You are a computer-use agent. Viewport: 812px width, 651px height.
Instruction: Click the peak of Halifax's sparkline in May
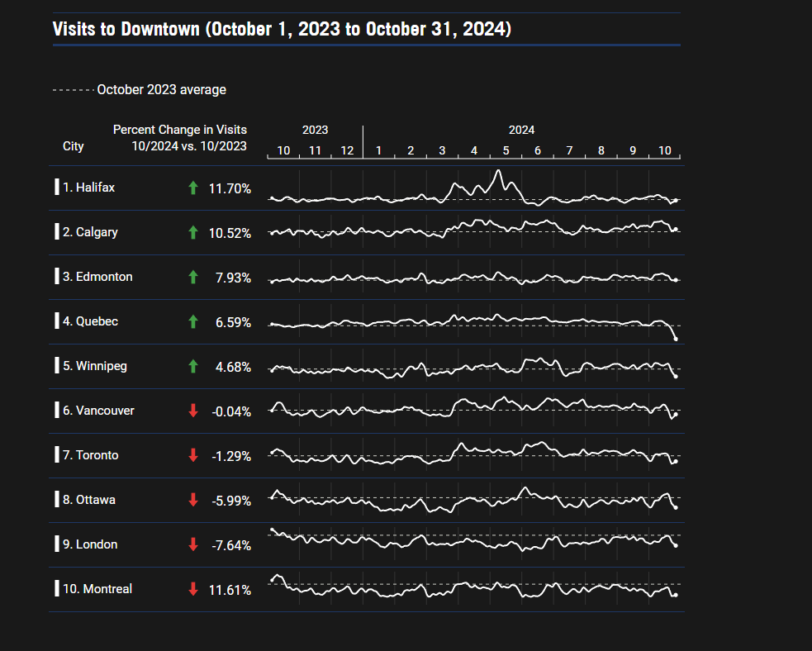498,171
